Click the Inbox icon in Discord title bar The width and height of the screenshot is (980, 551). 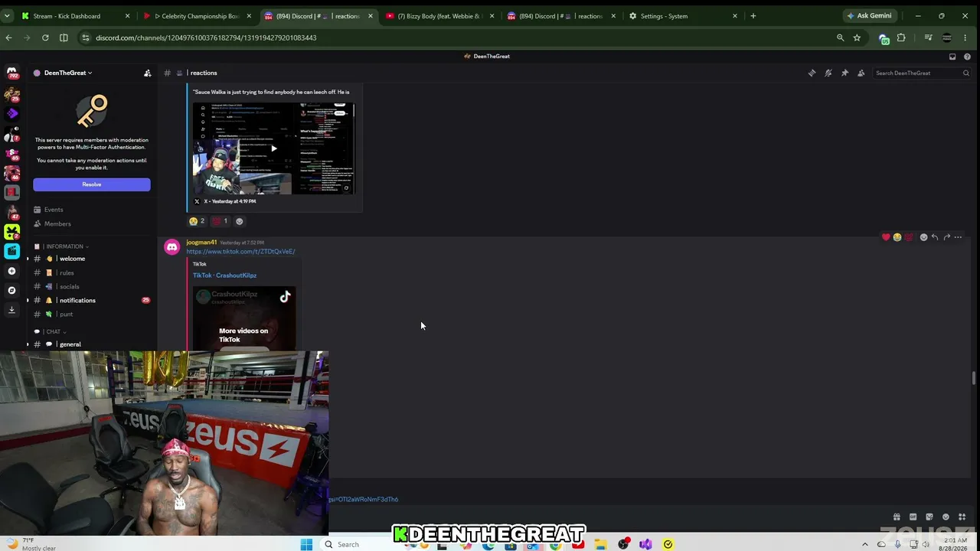952,57
